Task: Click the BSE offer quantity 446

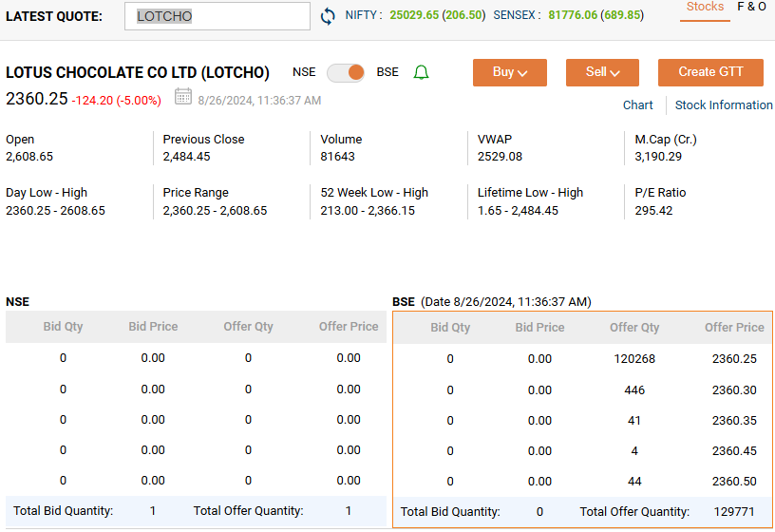Action: (634, 390)
